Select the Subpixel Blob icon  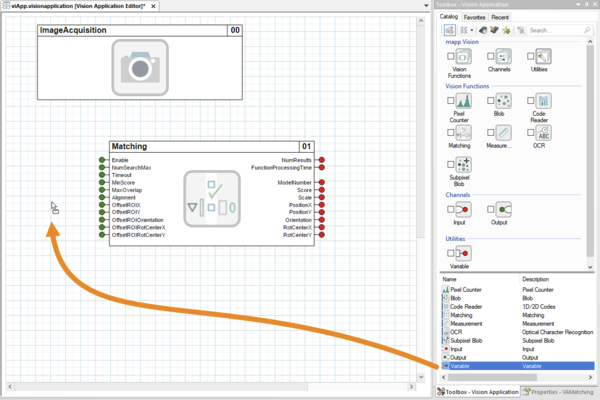click(x=463, y=167)
